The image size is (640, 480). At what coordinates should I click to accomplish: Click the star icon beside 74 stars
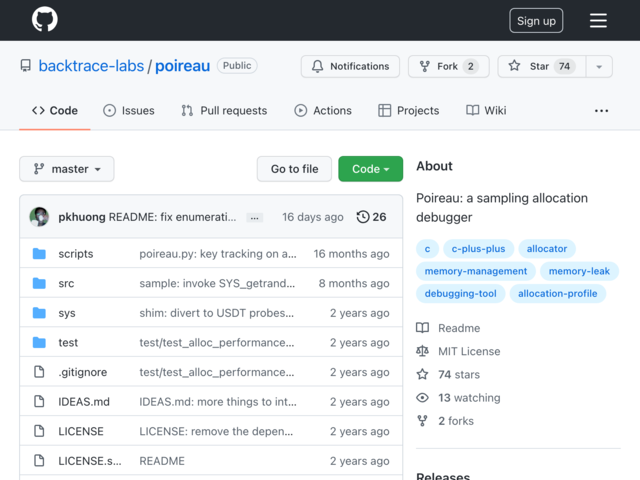point(422,374)
